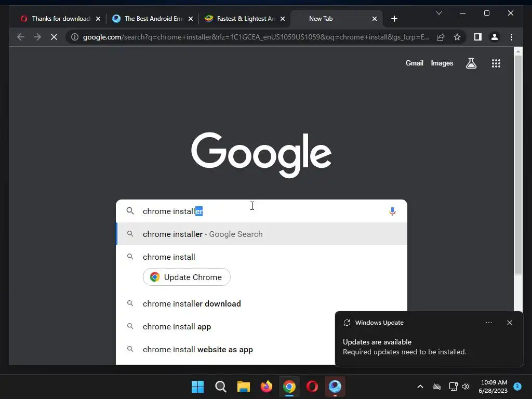
Task: Open Windows Update notification options
Action: 488,323
